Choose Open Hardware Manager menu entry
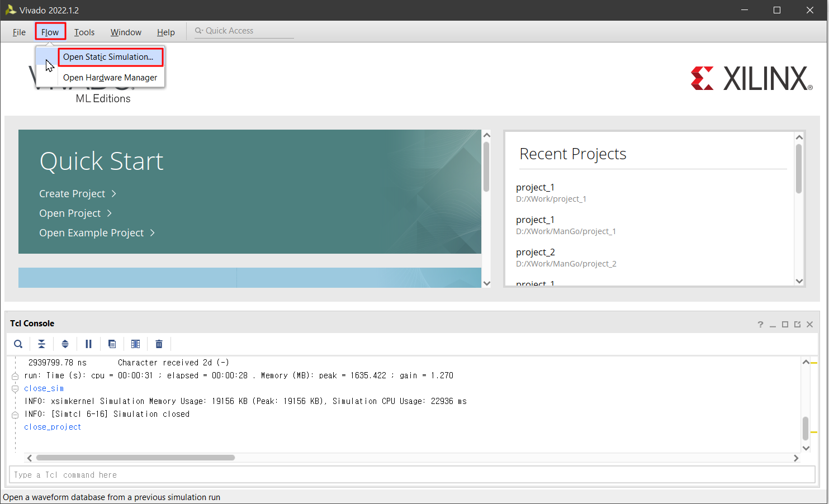The width and height of the screenshot is (829, 504). [110, 78]
